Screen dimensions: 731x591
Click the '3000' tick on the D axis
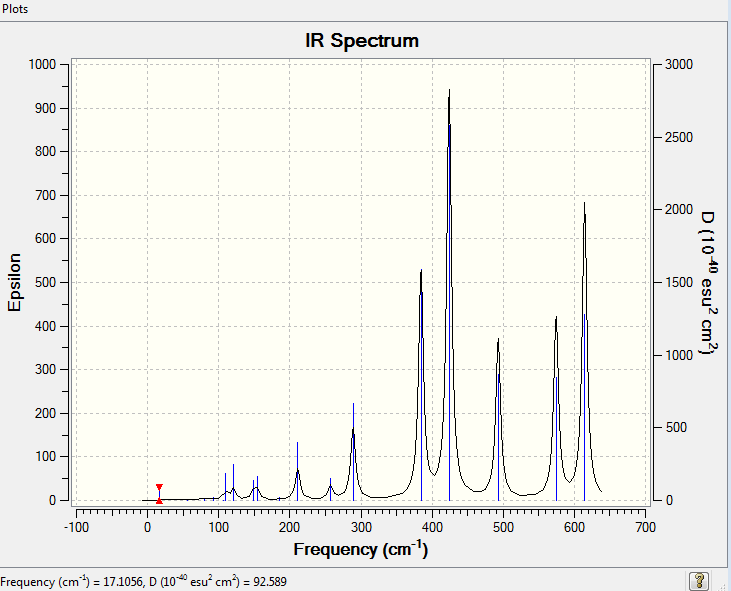[x=679, y=64]
